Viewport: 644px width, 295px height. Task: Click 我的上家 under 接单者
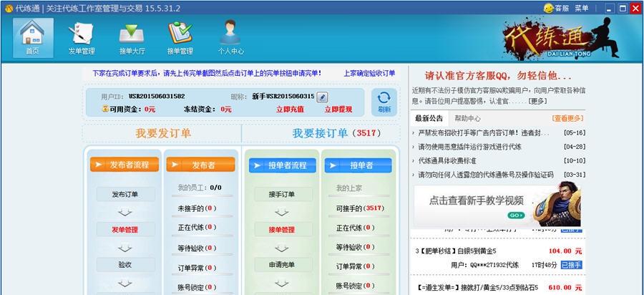[x=349, y=188]
